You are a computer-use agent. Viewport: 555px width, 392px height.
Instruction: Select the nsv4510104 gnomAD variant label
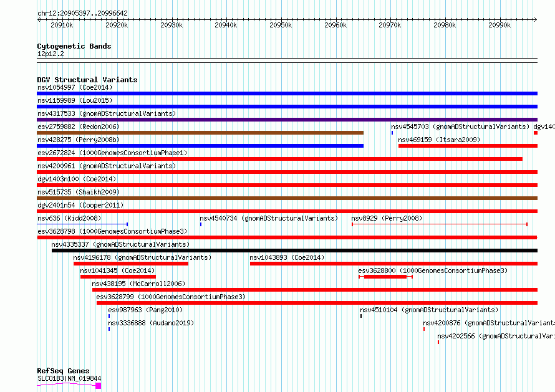point(429,310)
